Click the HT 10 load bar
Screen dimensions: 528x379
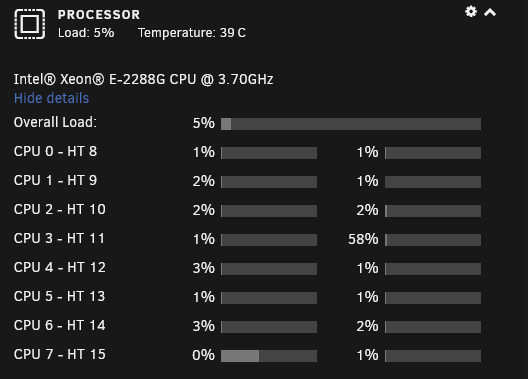(433, 211)
